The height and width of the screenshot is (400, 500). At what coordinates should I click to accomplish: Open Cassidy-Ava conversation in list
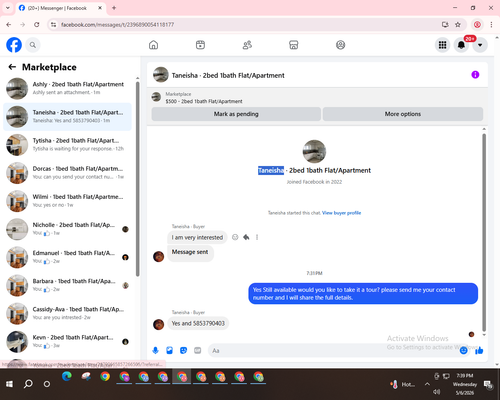(x=67, y=313)
